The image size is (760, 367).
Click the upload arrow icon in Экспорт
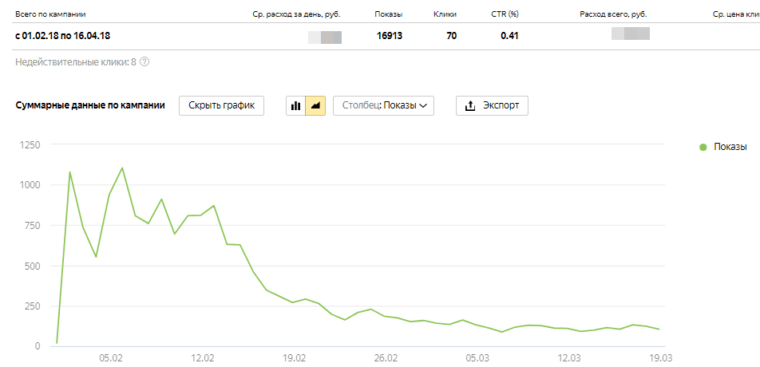470,106
